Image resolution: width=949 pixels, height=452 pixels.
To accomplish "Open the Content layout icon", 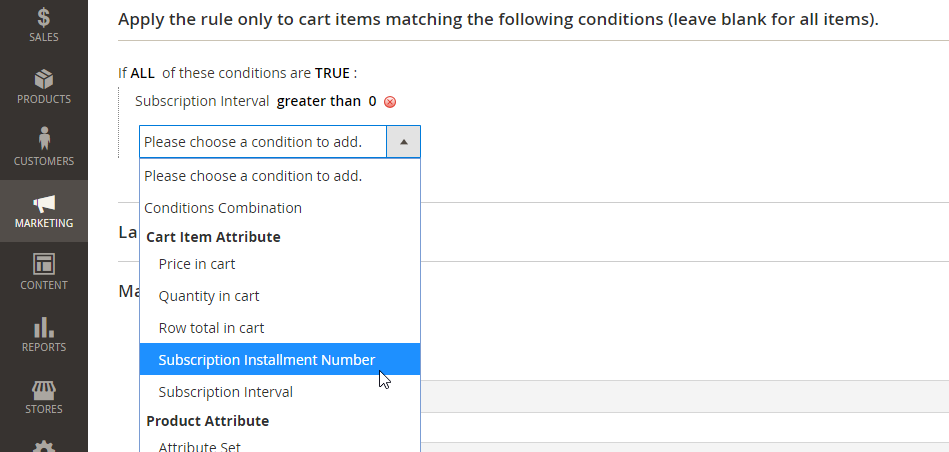I will click(x=43, y=264).
